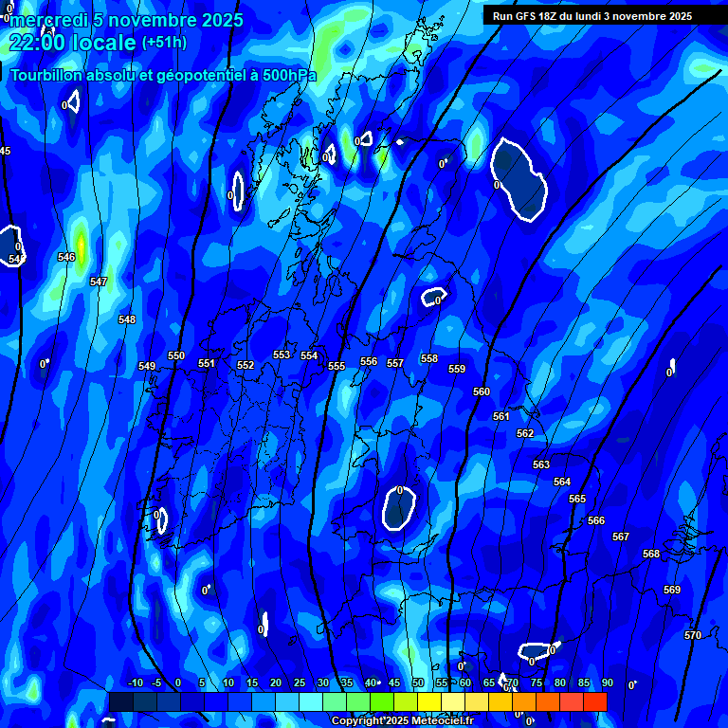Viewport: 728px width, 728px height.
Task: Click the large white-outlined zero contour in northeast
Action: [x=519, y=177]
